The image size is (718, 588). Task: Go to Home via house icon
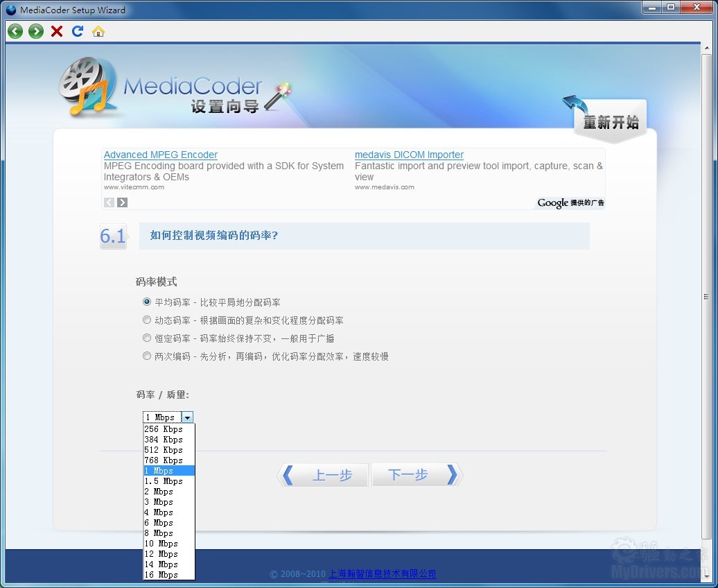click(98, 31)
